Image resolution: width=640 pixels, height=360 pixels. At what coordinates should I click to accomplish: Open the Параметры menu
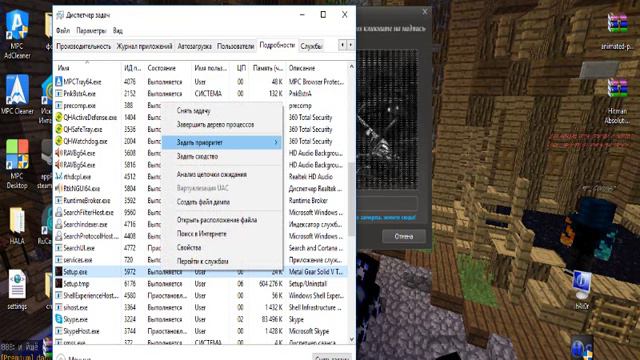(x=91, y=31)
